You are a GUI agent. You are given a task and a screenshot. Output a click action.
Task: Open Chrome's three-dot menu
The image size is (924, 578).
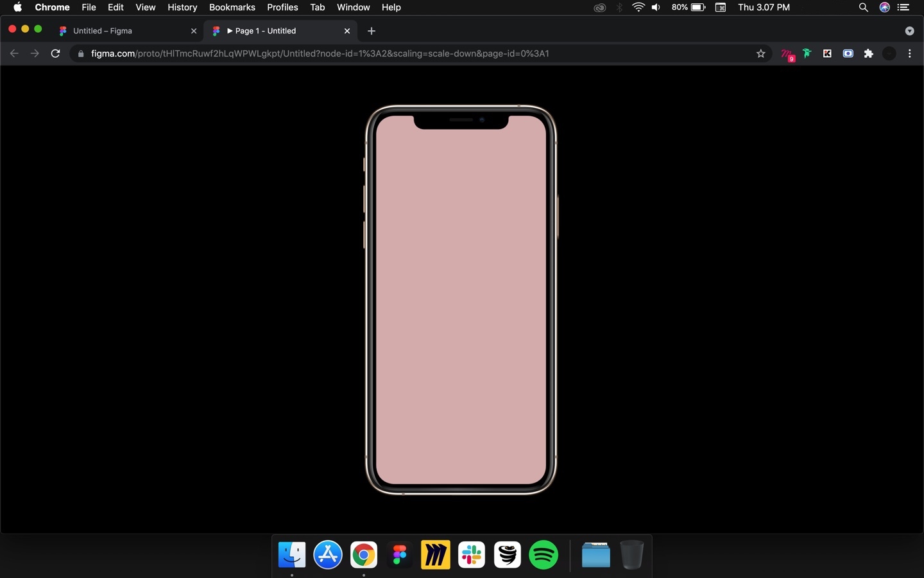pos(909,54)
